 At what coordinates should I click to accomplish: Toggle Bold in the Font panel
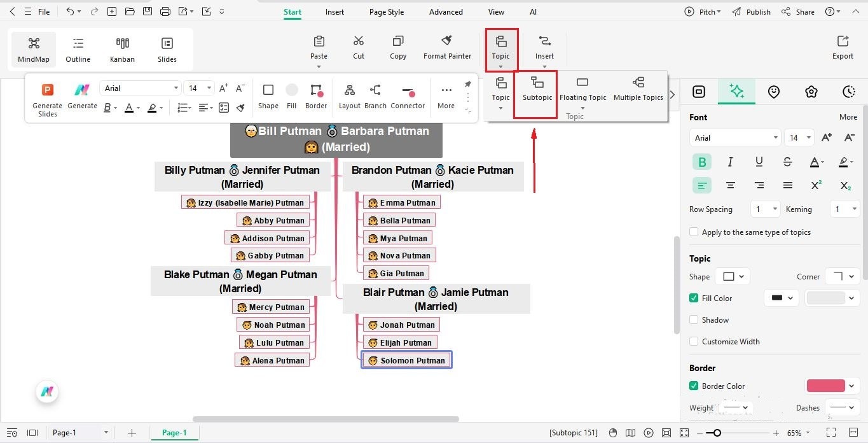(x=702, y=162)
